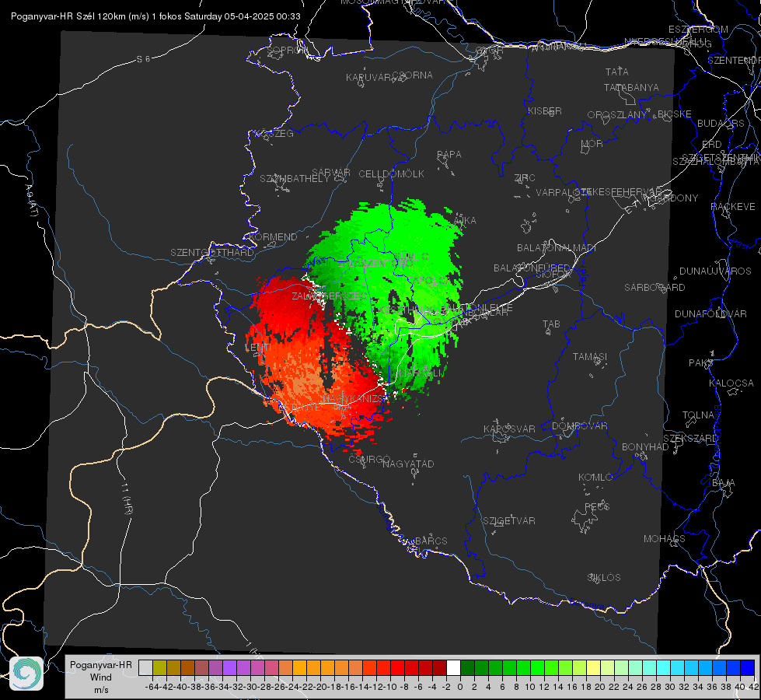Click the KISBER label
The height and width of the screenshot is (700, 761).
point(545,110)
